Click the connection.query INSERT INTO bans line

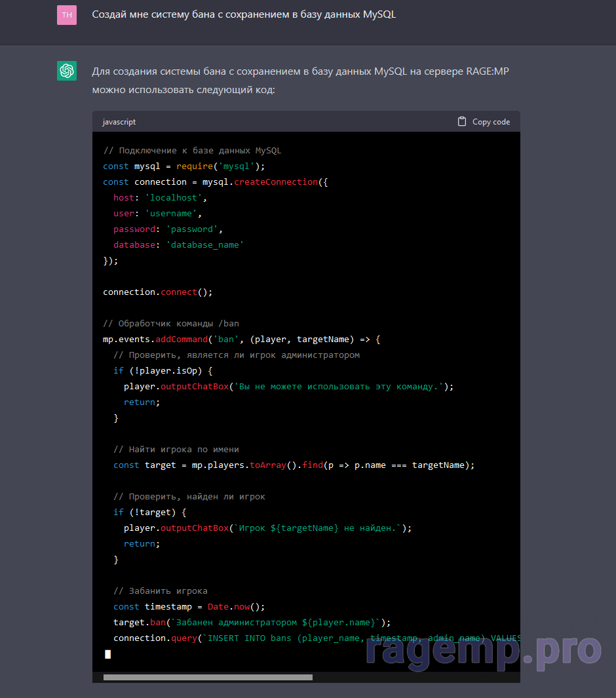point(317,638)
